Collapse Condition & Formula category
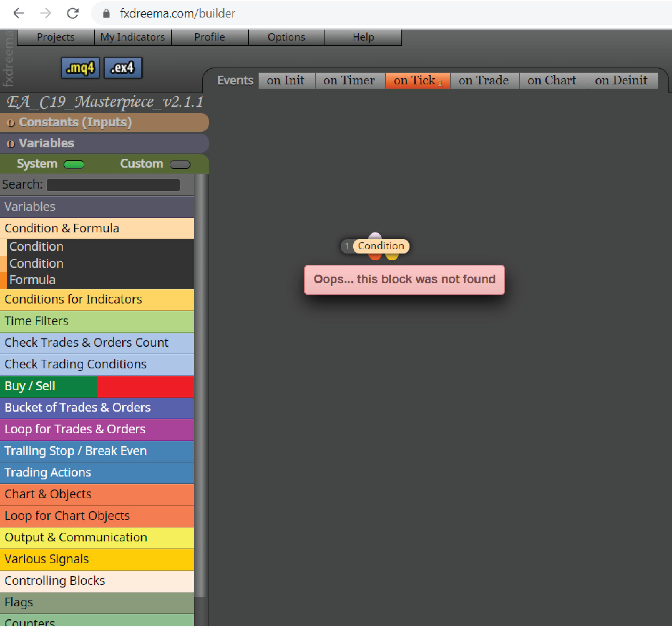 click(97, 228)
